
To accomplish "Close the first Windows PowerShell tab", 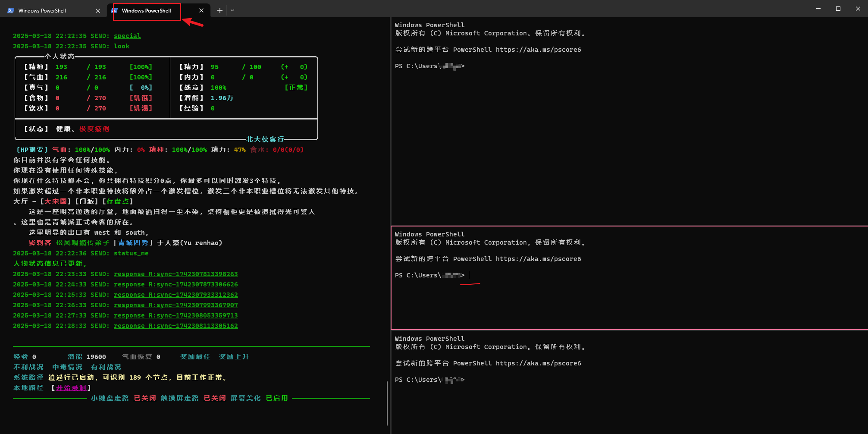I will click(x=98, y=11).
